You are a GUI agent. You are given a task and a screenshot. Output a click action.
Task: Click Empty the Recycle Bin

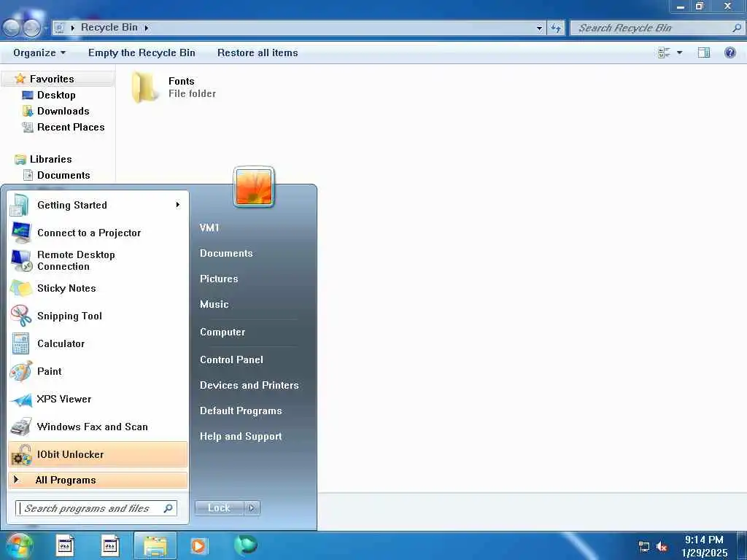142,52
